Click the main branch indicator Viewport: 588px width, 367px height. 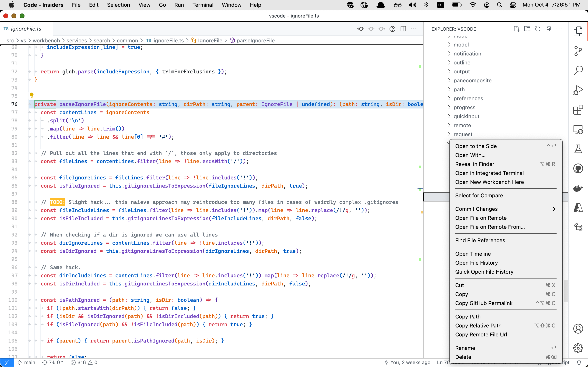pos(27,362)
